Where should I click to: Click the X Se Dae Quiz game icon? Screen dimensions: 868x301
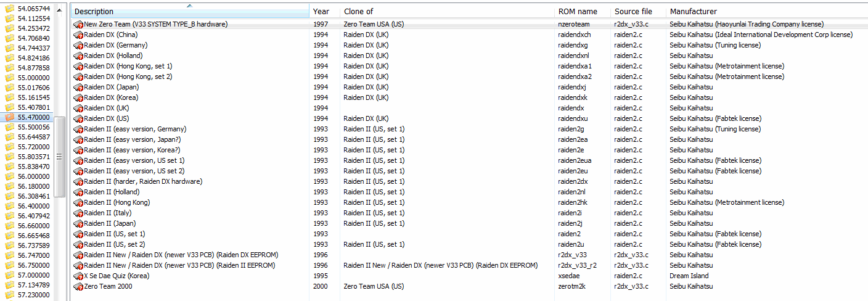pos(78,276)
